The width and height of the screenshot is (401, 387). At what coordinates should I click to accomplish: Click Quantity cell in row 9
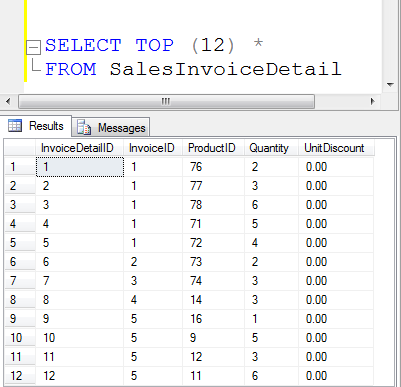point(272,319)
